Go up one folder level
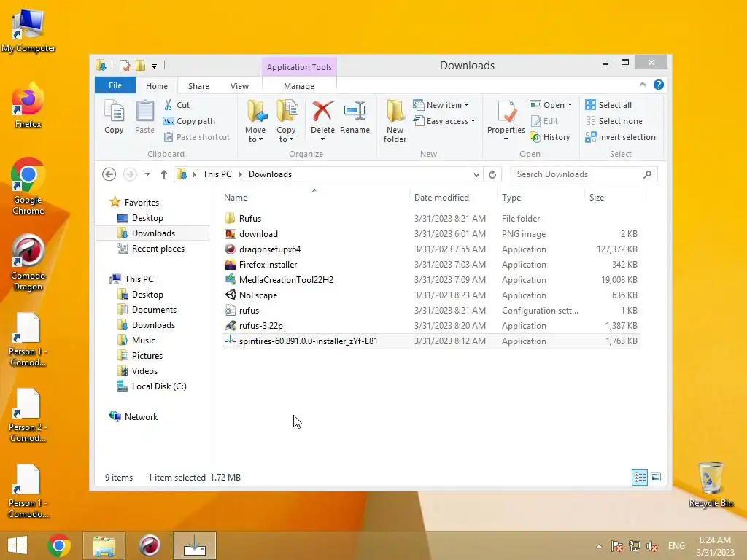747x560 pixels. pos(164,174)
